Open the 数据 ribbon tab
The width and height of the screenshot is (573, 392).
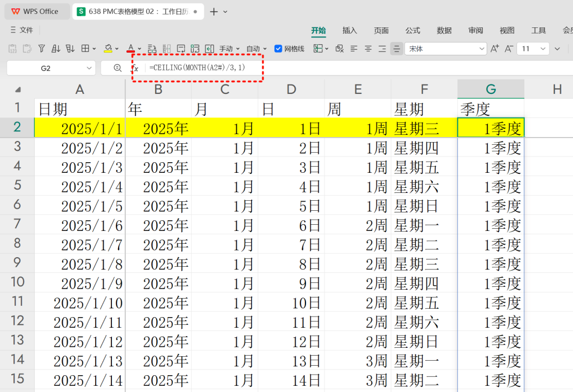444,30
